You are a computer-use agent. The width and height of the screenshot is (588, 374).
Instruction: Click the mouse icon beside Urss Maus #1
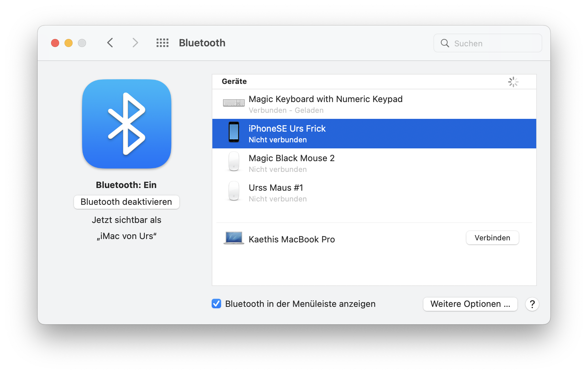coord(234,191)
